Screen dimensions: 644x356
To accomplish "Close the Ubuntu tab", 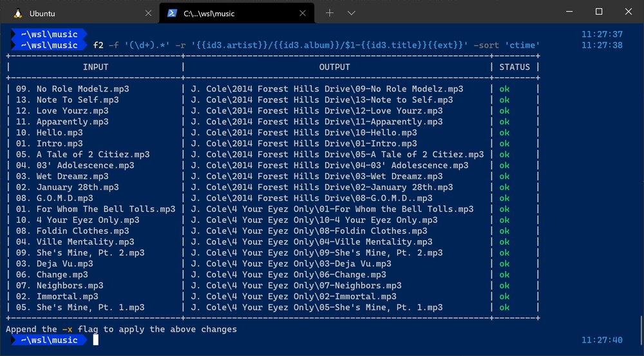I will click(148, 14).
